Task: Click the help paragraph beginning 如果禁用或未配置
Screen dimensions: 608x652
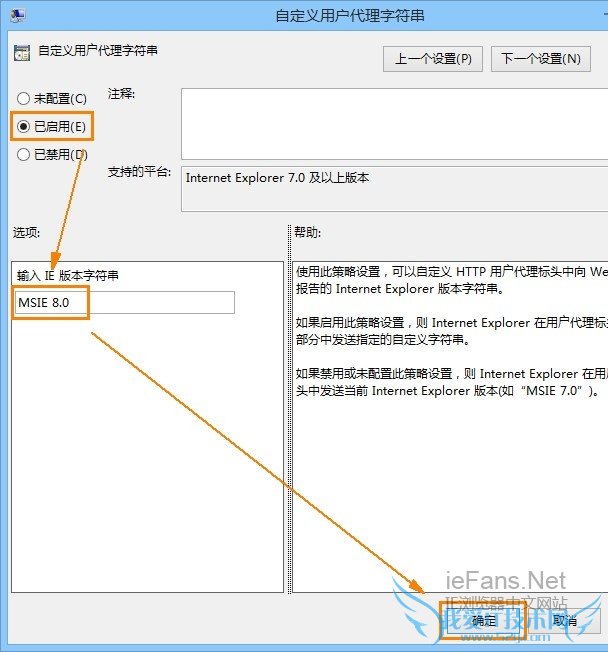Action: [x=452, y=383]
